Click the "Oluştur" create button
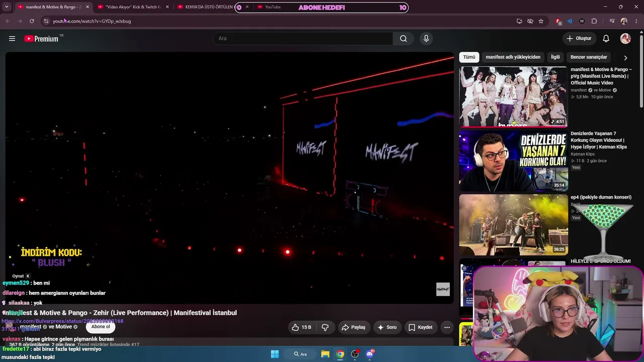The height and width of the screenshot is (362, 644). coord(579,39)
